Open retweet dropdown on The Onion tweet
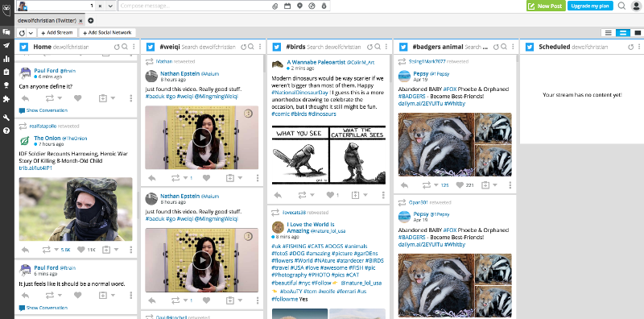The width and height of the screenshot is (644, 319). [x=56, y=250]
